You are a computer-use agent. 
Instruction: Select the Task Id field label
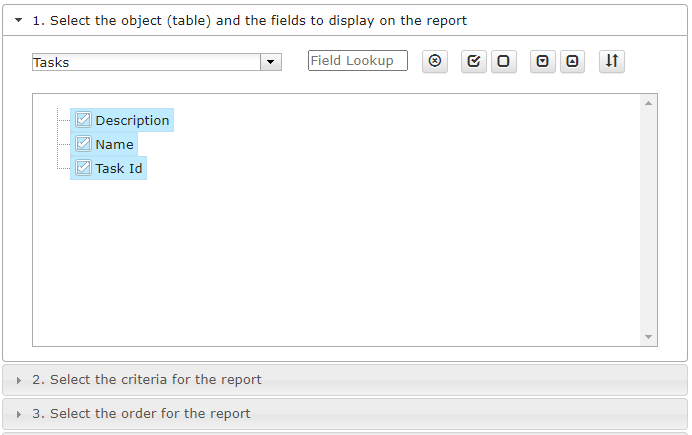click(119, 168)
